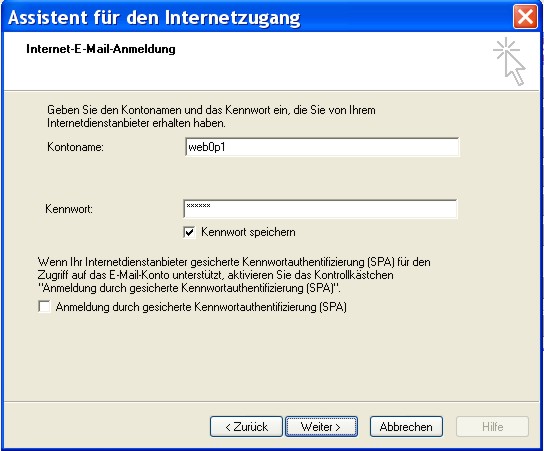Image resolution: width=544 pixels, height=451 pixels.
Task: Click the wizard cursor icon in header
Action: pyautogui.click(x=509, y=61)
